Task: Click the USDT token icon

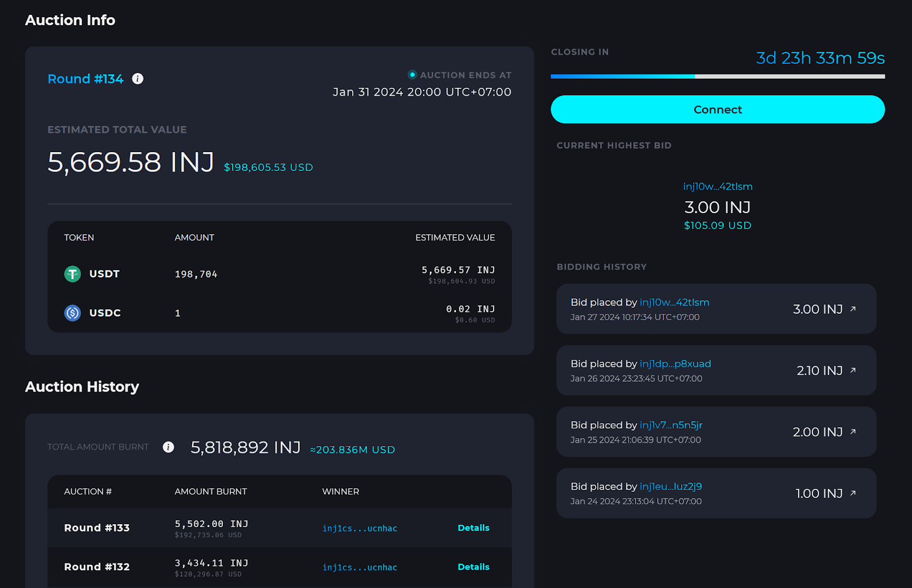Action: coord(72,274)
